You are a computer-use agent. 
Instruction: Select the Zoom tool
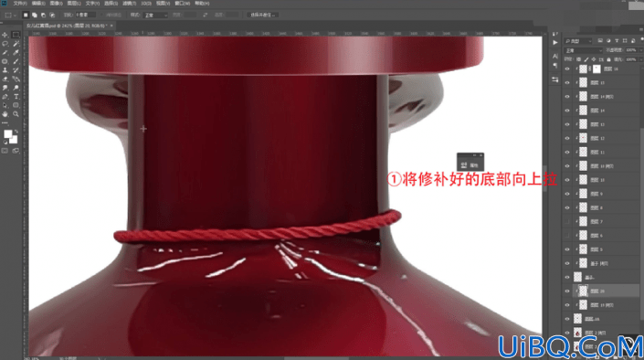click(16, 114)
